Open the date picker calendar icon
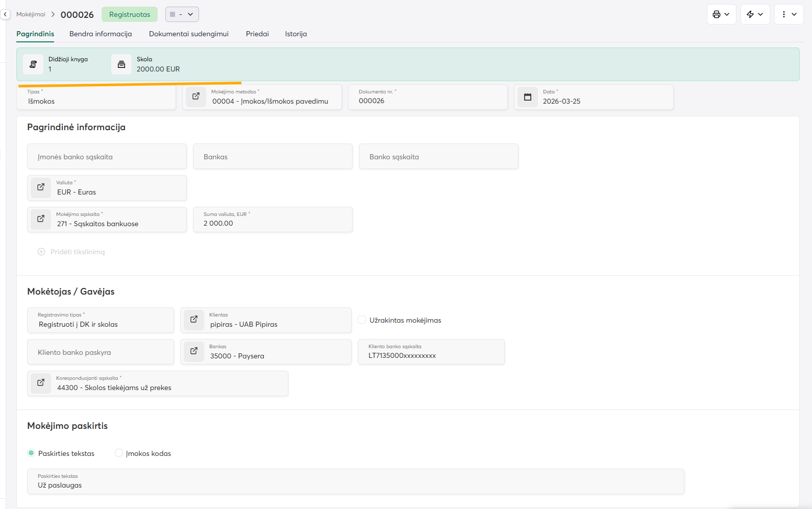Screen dimensions: 812x509 [528, 97]
